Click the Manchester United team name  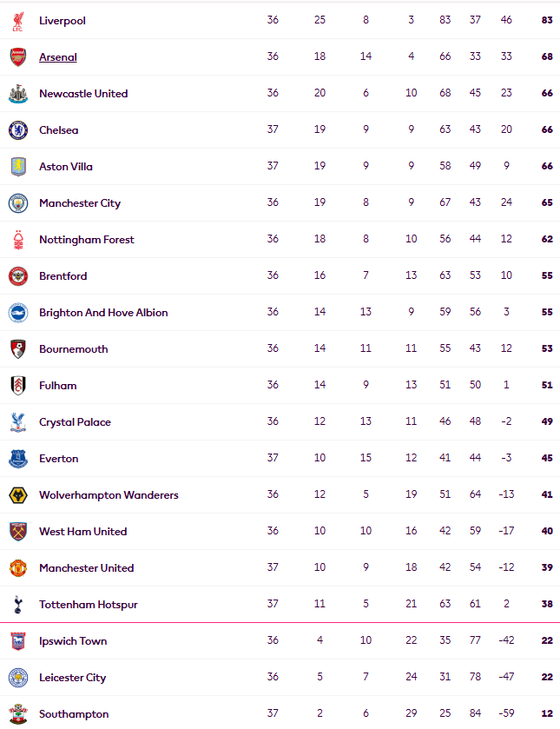(x=87, y=568)
